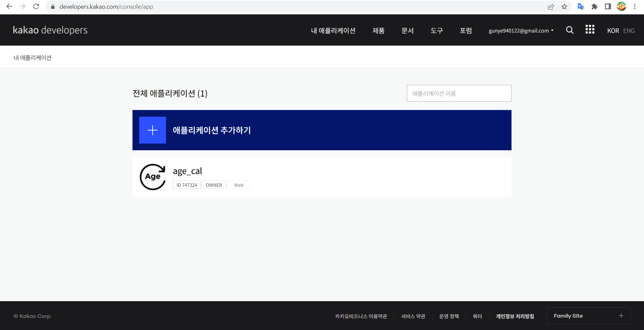Open the services grid menu icon
Image resolution: width=644 pixels, height=330 pixels.
[x=590, y=30]
